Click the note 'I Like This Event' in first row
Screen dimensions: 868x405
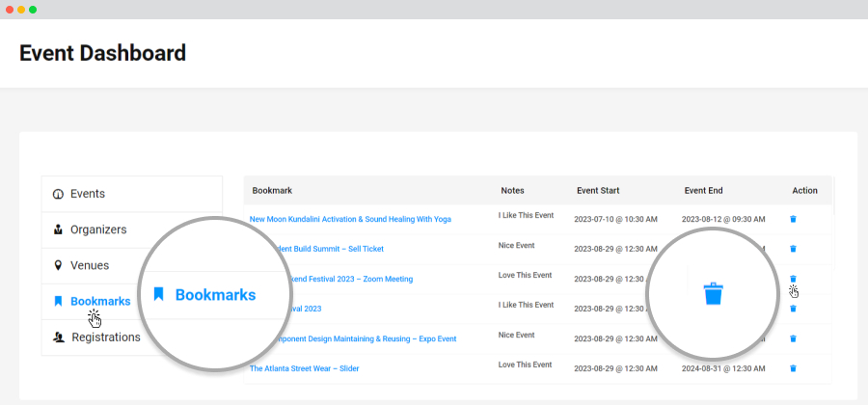(x=526, y=215)
